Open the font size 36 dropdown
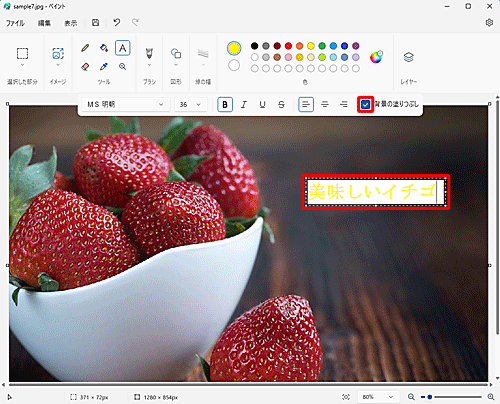Image resolution: width=500 pixels, height=404 pixels. (191, 105)
